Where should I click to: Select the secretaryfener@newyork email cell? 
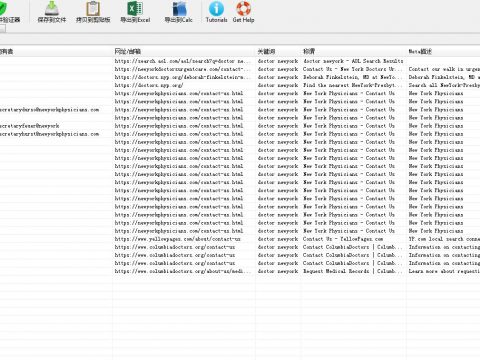click(30, 126)
